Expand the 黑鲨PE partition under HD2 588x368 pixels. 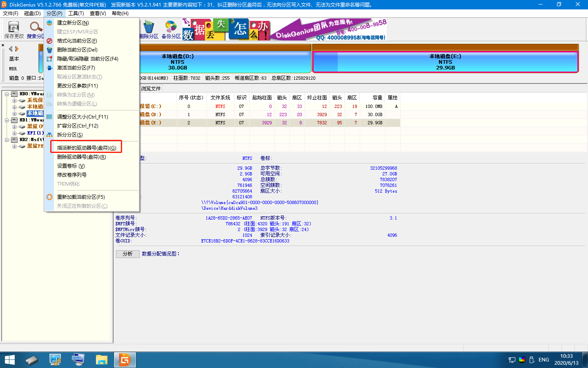click(x=14, y=146)
